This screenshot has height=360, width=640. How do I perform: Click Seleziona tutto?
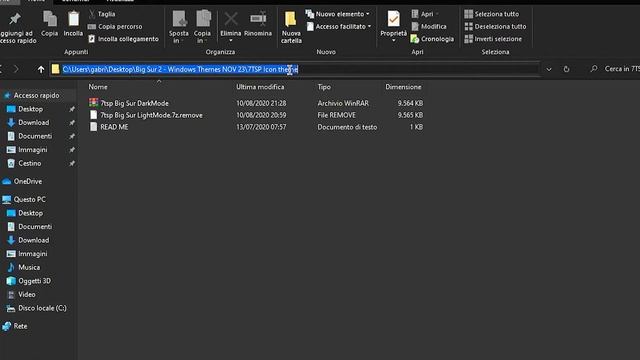492,14
